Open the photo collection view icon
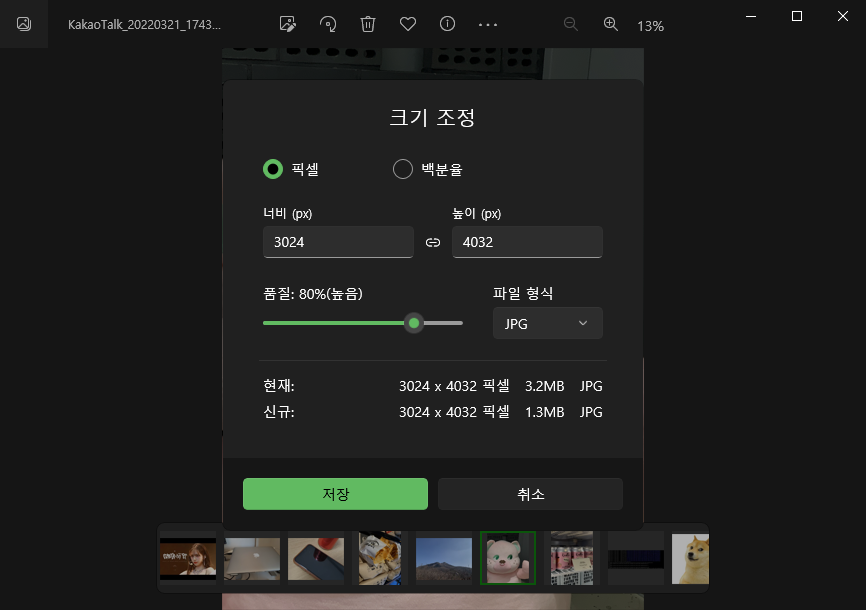866x610 pixels. click(24, 24)
